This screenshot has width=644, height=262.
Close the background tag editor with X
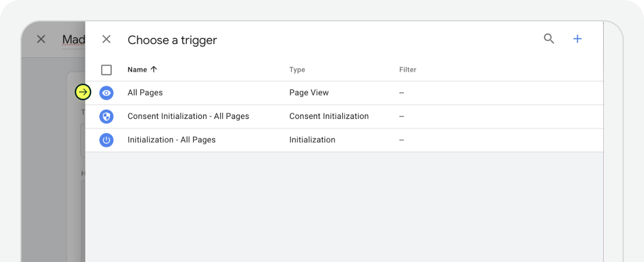[x=41, y=39]
